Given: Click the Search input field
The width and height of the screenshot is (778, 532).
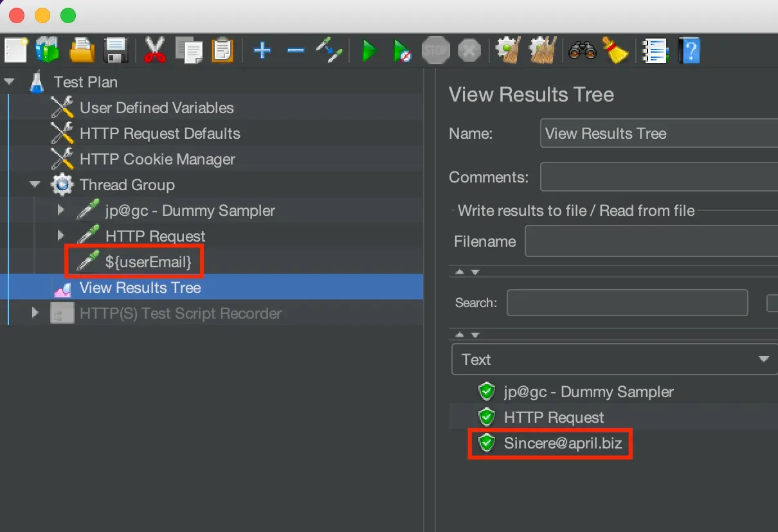Looking at the screenshot, I should click(627, 303).
